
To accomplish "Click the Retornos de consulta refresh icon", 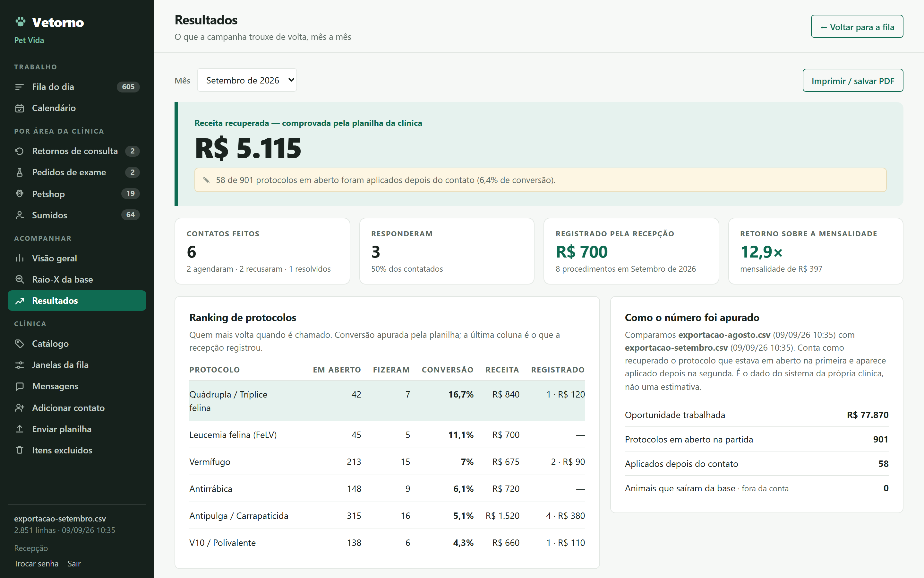I will pos(20,151).
